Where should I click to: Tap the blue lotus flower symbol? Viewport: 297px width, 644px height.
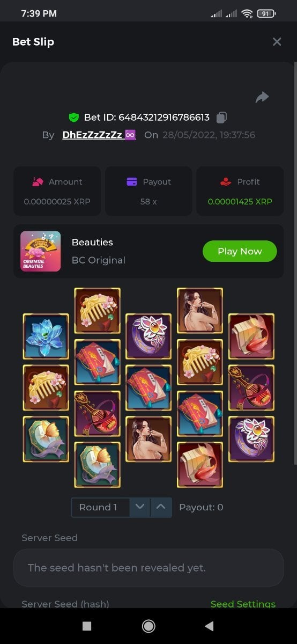(46, 336)
